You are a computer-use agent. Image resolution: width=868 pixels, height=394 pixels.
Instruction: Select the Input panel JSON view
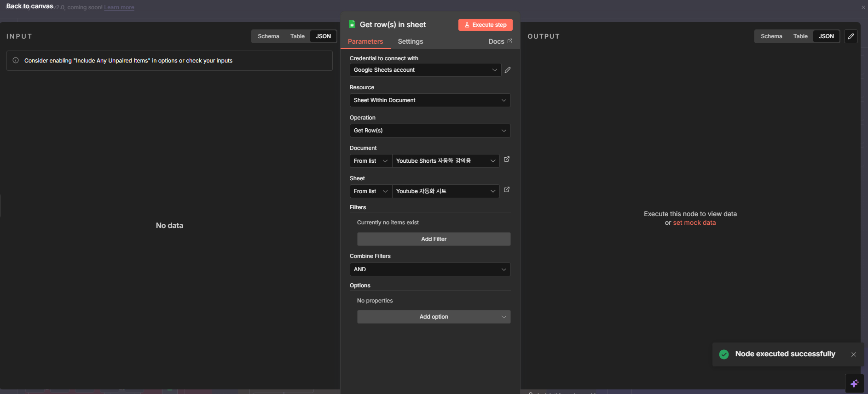[323, 36]
